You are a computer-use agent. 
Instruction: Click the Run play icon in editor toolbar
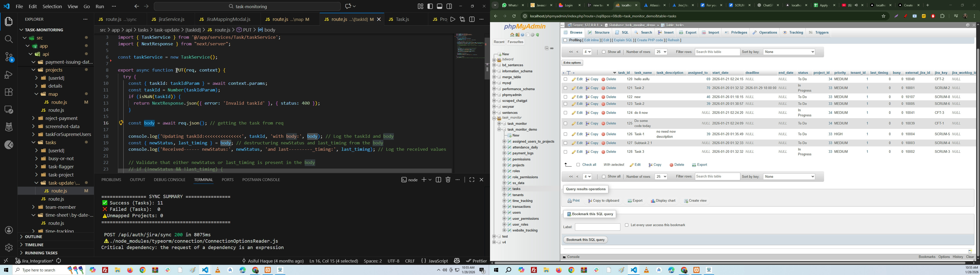[x=453, y=19]
